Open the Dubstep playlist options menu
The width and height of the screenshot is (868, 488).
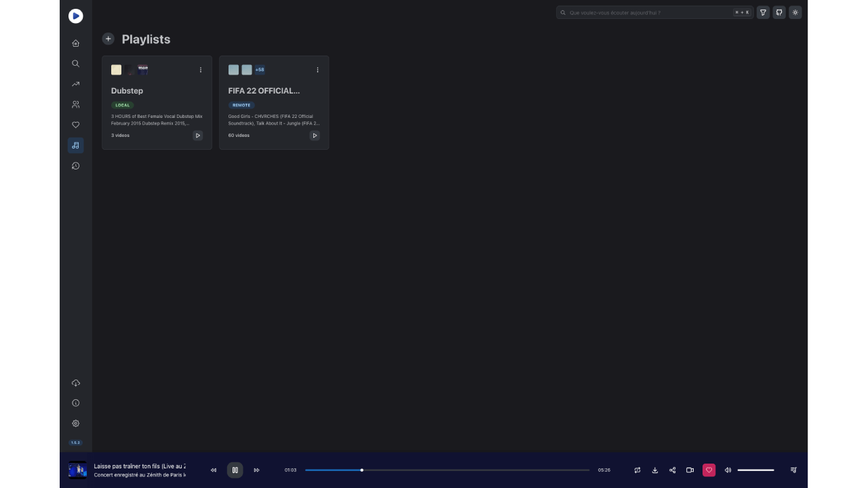tap(201, 70)
